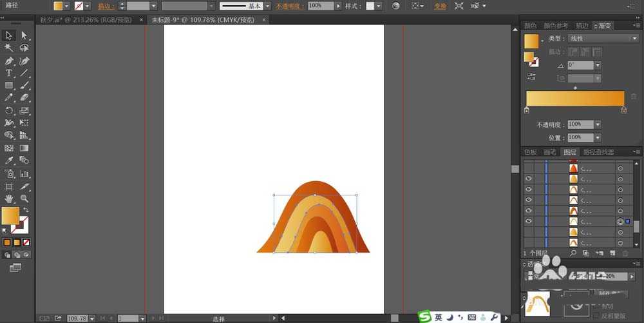The width and height of the screenshot is (644, 323).
Task: Switch to the 色板 panel tab
Action: click(x=530, y=152)
